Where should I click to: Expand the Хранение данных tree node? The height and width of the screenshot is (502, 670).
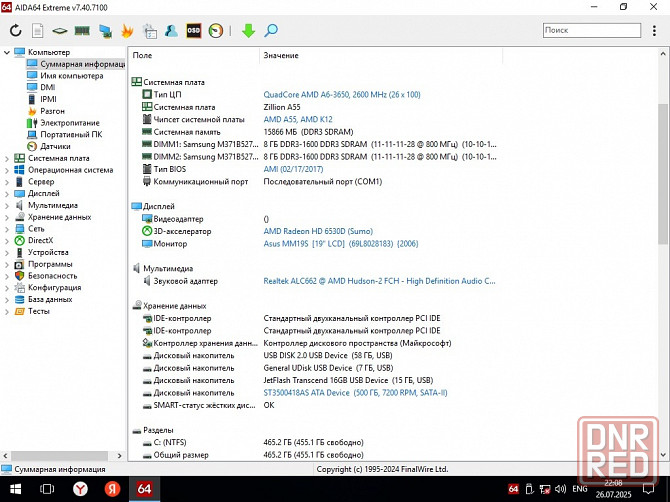[x=7, y=217]
